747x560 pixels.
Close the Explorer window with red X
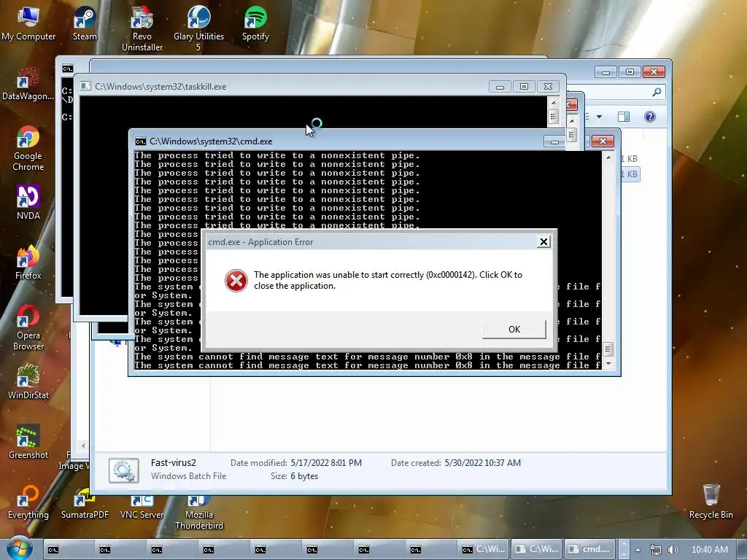tap(654, 72)
